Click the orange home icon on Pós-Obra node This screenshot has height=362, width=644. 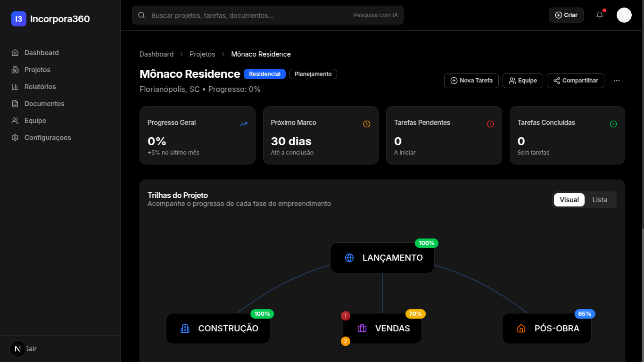[520, 329]
